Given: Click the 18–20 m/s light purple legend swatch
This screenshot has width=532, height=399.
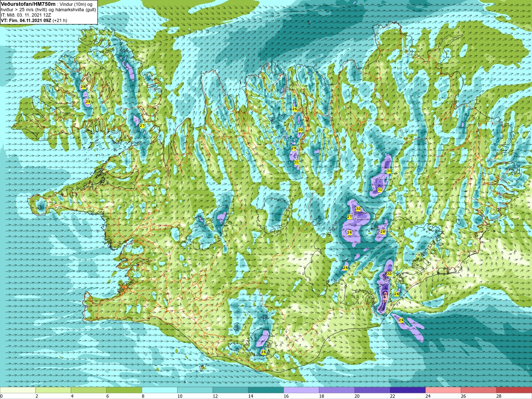Looking at the screenshot, I should [337, 390].
